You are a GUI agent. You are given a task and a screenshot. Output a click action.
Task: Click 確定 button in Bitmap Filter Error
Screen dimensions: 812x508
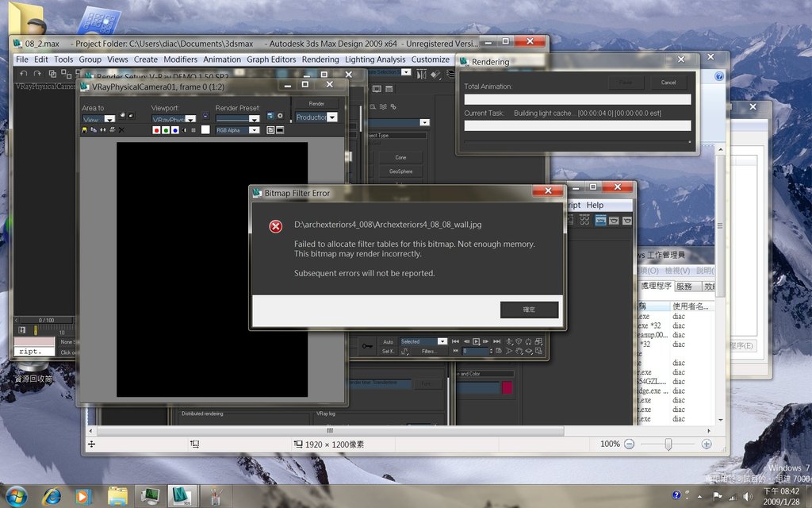(529, 310)
